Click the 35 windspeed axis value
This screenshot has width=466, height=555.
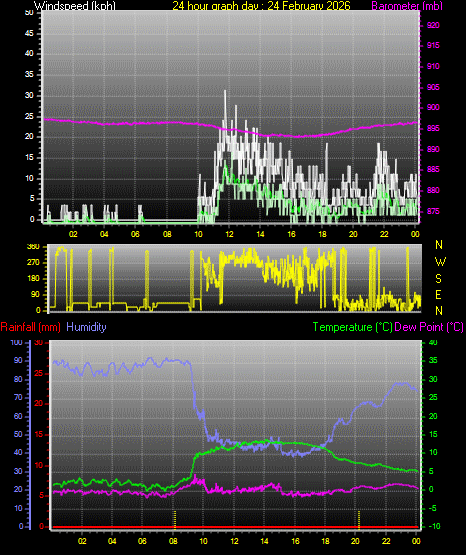(29, 74)
